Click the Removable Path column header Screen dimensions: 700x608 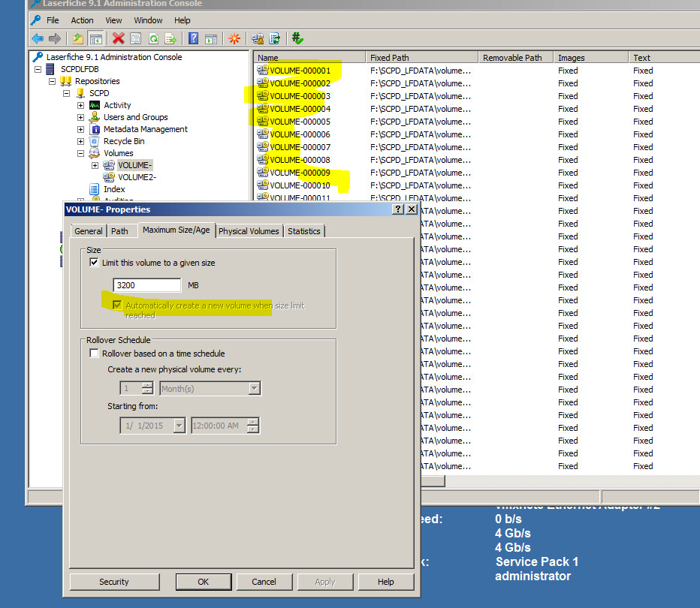pos(516,58)
